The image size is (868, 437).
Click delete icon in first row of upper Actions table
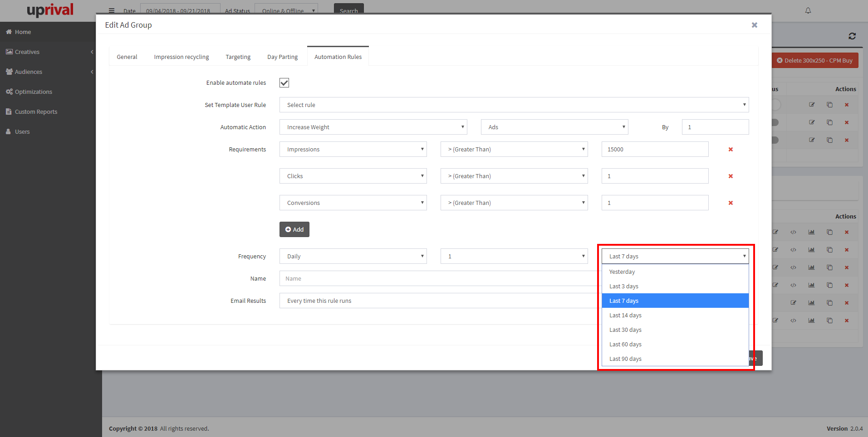(x=847, y=105)
